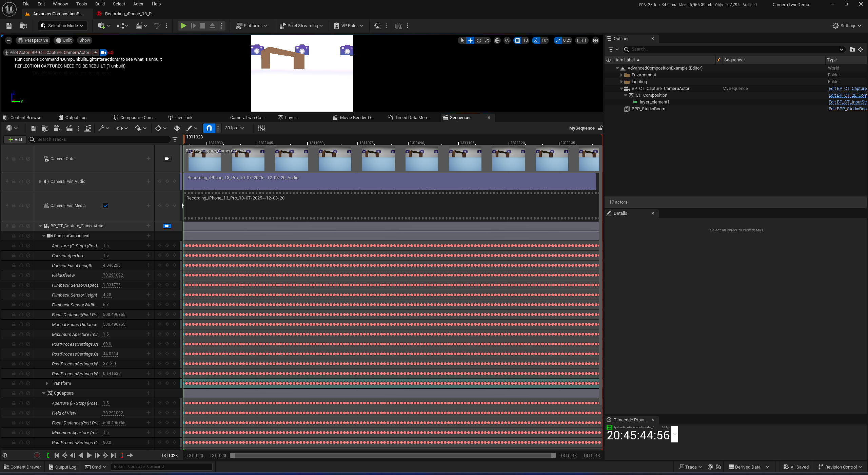Expand the Environment folder in Outliner
Viewport: 868px width, 475px height.
(x=622, y=75)
